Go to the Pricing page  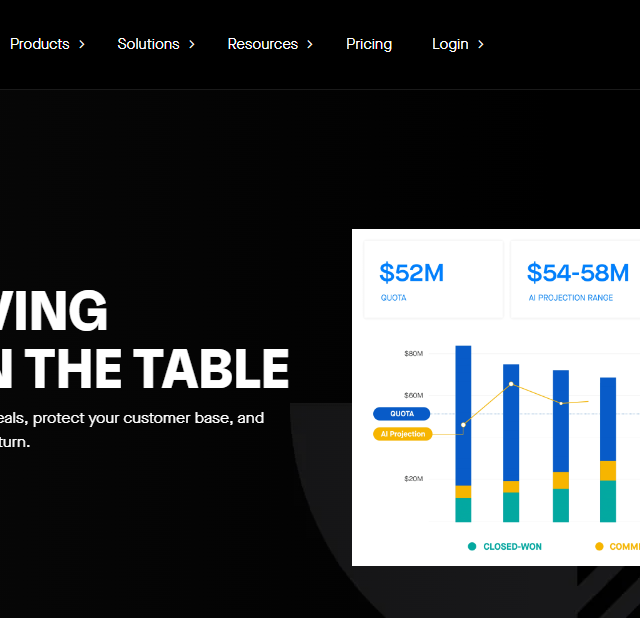tap(369, 44)
